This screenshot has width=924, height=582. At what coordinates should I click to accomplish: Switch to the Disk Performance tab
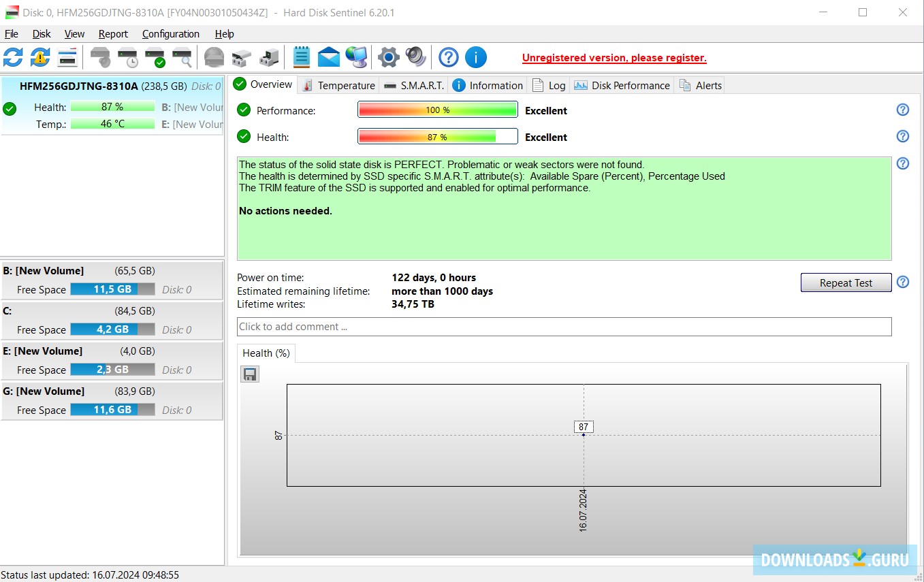point(622,85)
